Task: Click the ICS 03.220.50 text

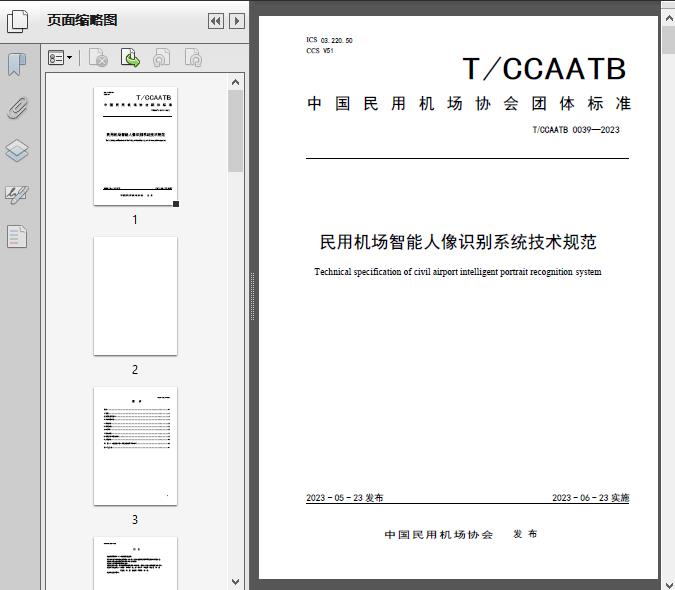Action: pyautogui.click(x=329, y=40)
